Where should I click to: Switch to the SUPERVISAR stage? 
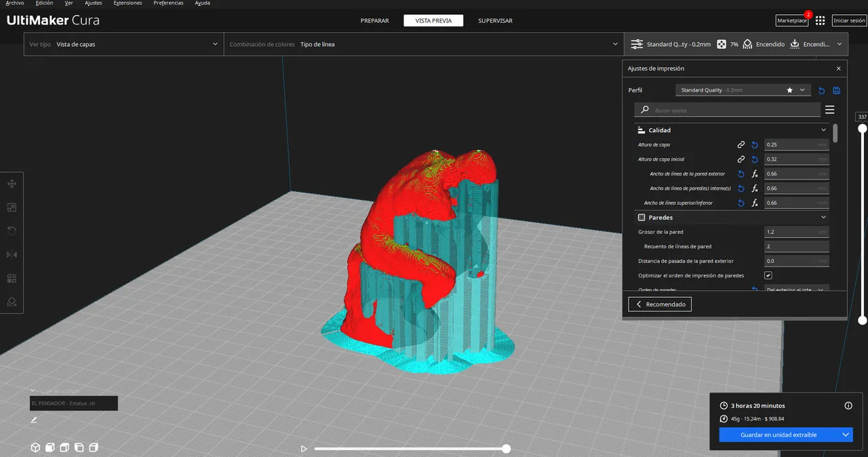click(x=495, y=21)
